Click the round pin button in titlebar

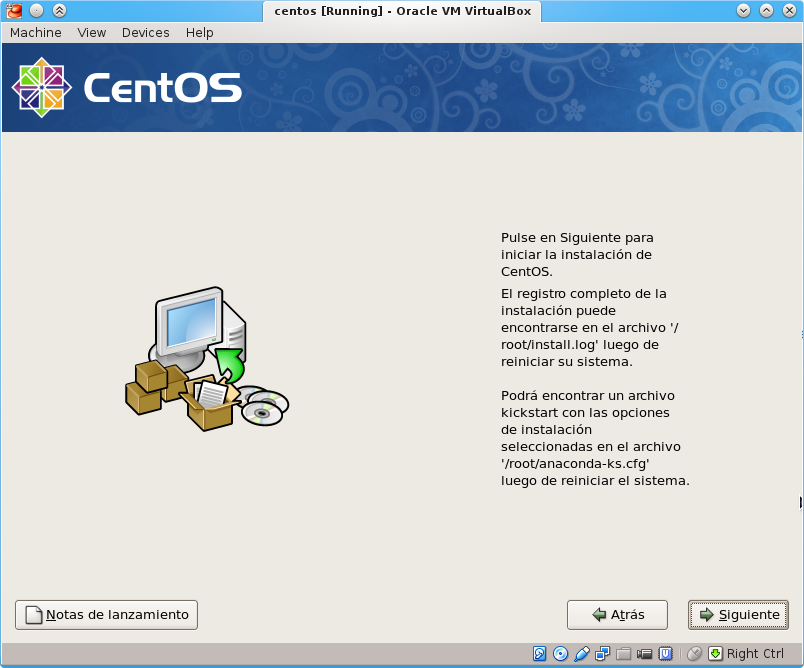pyautogui.click(x=36, y=10)
